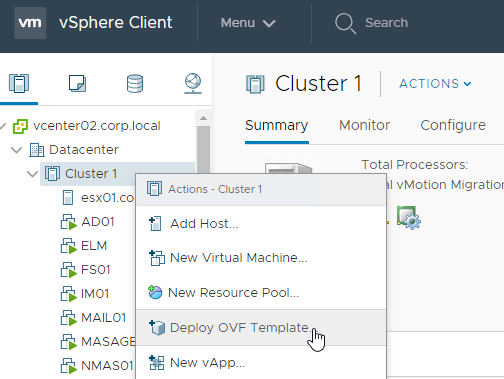Select the NMAS01 virtual machine

[107, 366]
